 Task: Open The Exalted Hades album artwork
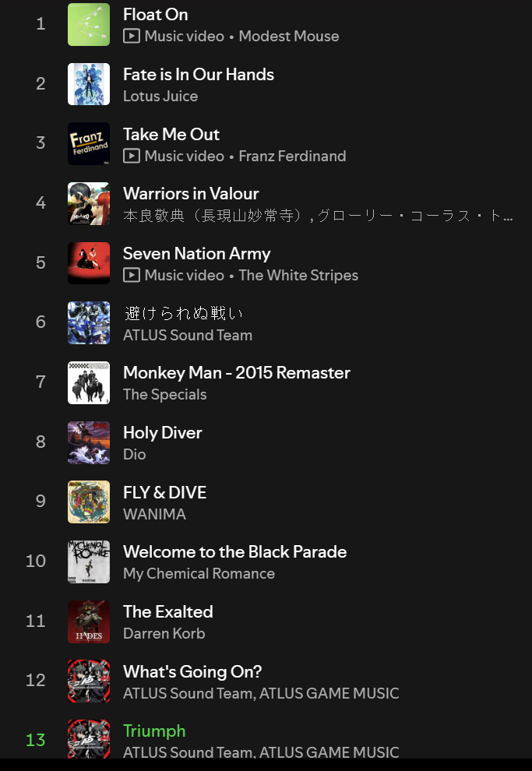coord(89,621)
